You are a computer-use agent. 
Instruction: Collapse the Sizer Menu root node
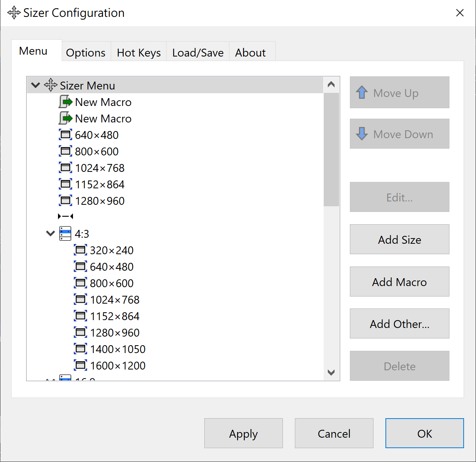(x=36, y=85)
